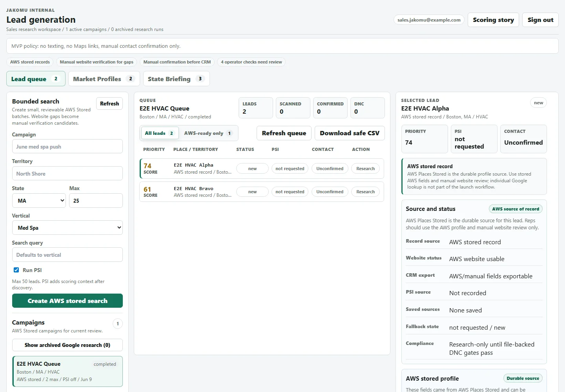The width and height of the screenshot is (565, 392).
Task: Open the Scoring story page
Action: (x=493, y=20)
